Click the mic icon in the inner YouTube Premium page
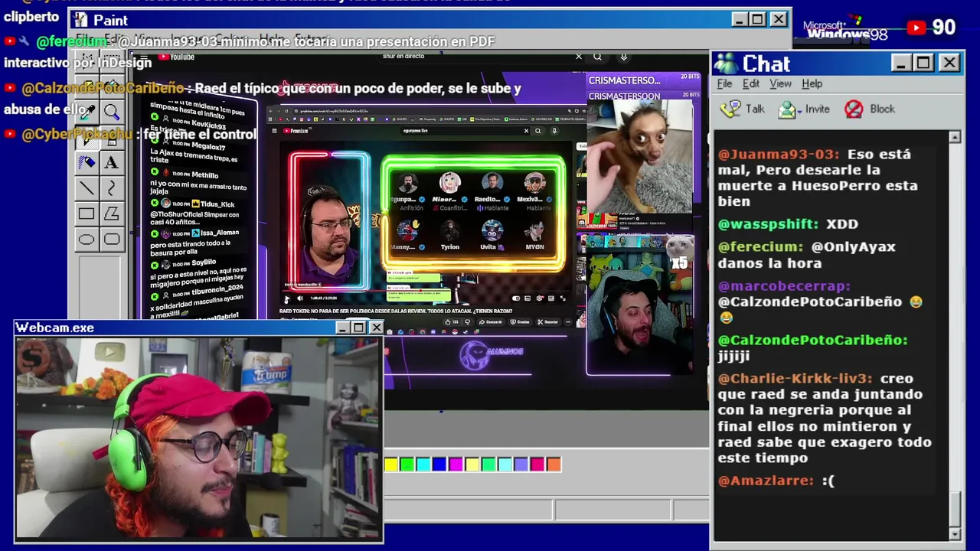 point(554,131)
